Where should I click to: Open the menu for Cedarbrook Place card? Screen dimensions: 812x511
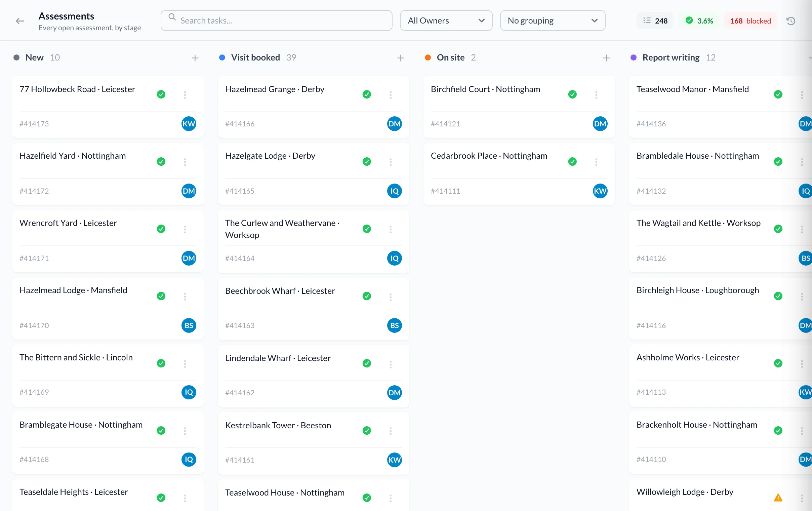596,162
